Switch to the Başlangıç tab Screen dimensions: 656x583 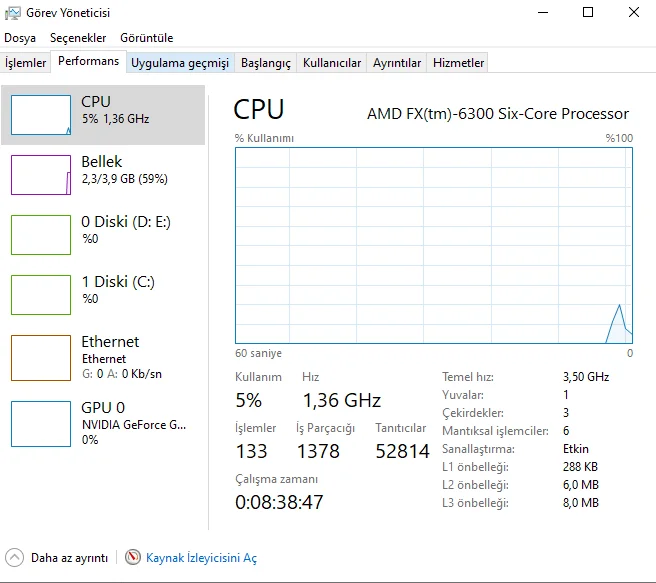tap(266, 63)
